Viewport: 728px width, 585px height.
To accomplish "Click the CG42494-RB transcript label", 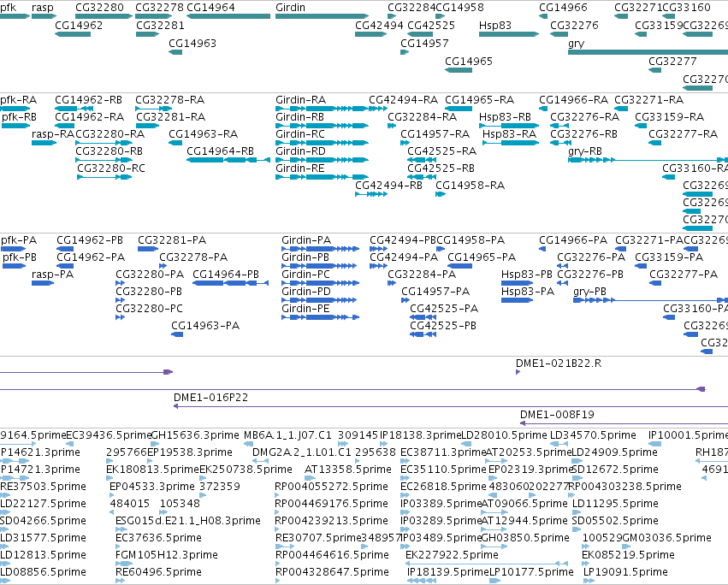I will coord(388,186).
